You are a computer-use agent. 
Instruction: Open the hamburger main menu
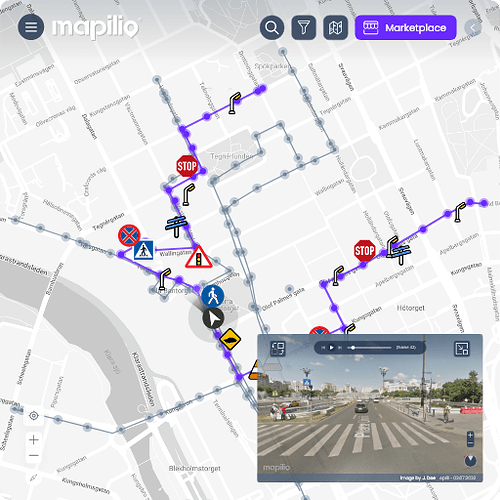click(x=31, y=27)
